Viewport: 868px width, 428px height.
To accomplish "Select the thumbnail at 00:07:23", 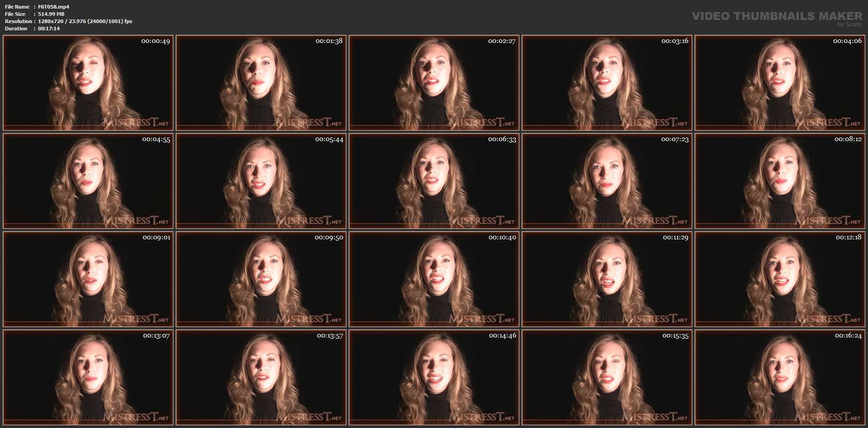I will 607,181.
